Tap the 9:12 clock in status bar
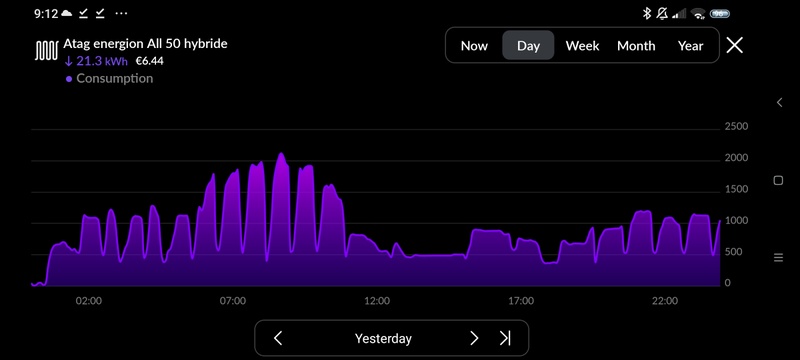Viewport: 800px width, 360px height. [x=46, y=14]
